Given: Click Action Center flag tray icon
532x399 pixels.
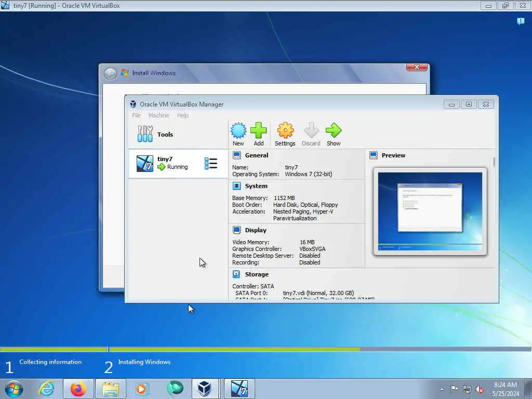Looking at the screenshot, I should coord(454,389).
